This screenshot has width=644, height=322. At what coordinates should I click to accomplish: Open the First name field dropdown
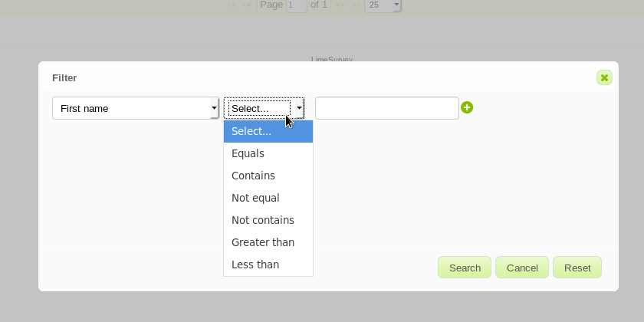pyautogui.click(x=136, y=108)
